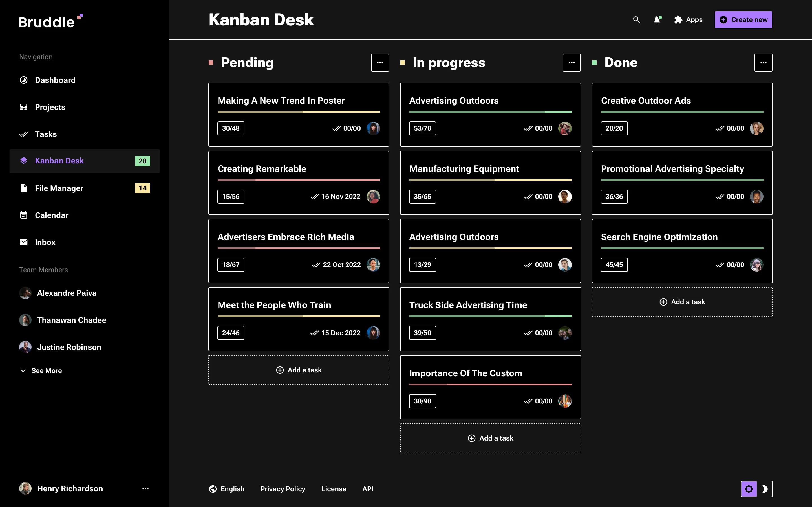Switch to the Kanban Desk section
Screen dimensions: 812x507
pos(59,161)
